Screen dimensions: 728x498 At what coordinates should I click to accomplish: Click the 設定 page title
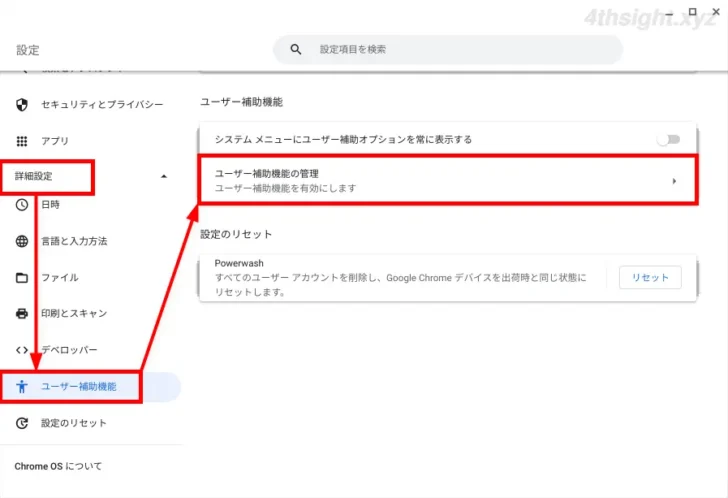(28, 50)
